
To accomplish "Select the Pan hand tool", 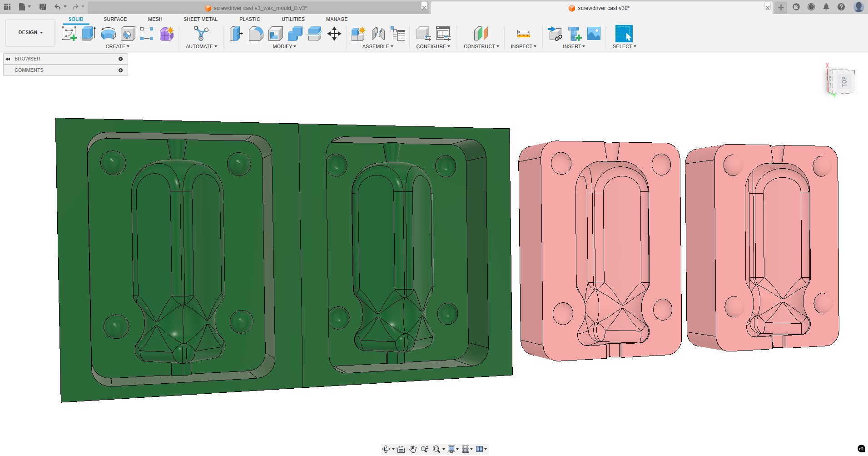I will coord(413,449).
